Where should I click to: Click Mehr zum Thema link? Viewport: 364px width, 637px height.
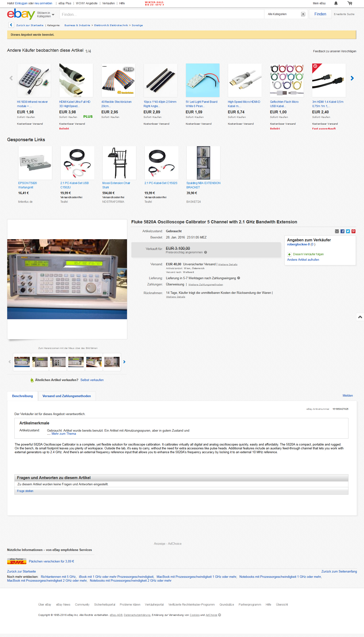tap(64, 434)
